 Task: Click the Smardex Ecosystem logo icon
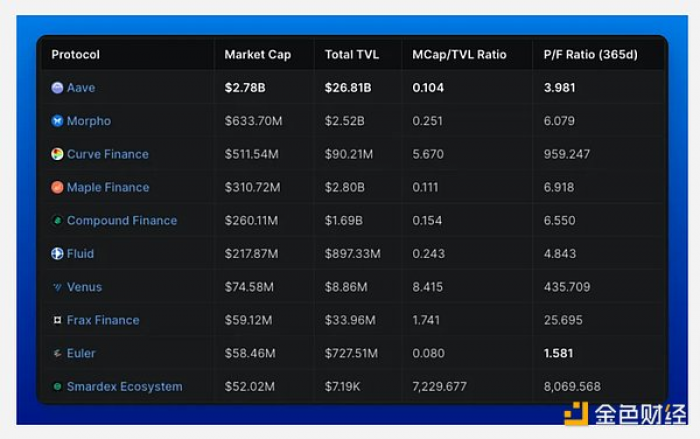(57, 386)
